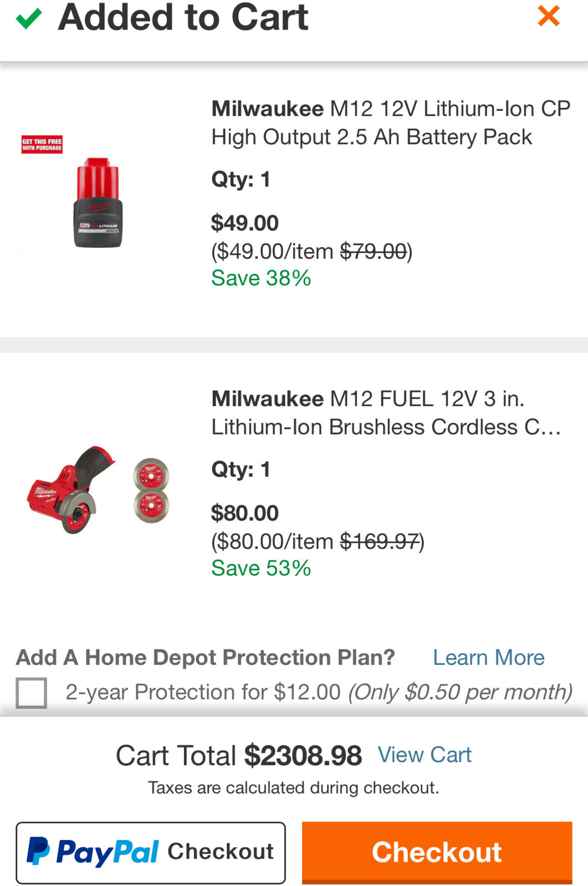Click the $49.00 battery price

[245, 223]
